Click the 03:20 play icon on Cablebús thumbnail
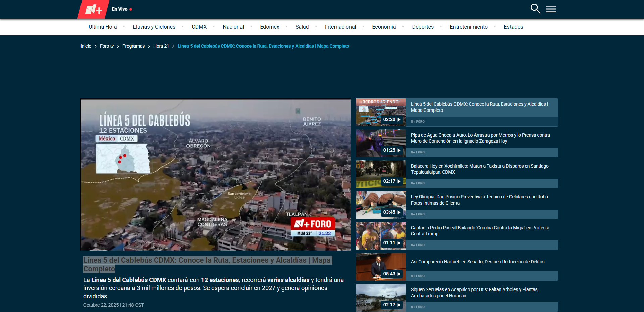644x312 pixels. pyautogui.click(x=399, y=120)
